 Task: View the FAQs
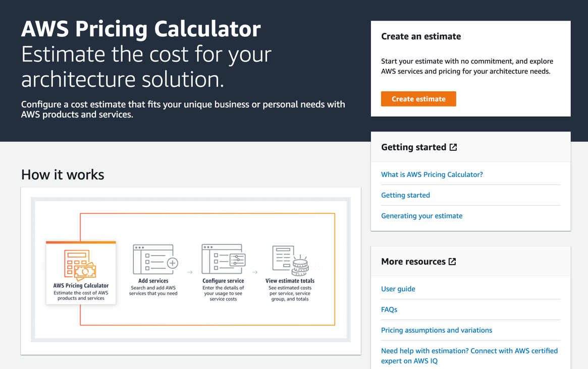389,309
